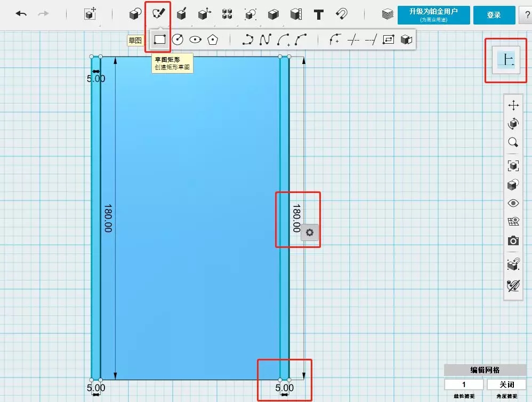Toggle sketch visibility in navigation bar
This screenshot has height=402, width=532.
(x=513, y=286)
